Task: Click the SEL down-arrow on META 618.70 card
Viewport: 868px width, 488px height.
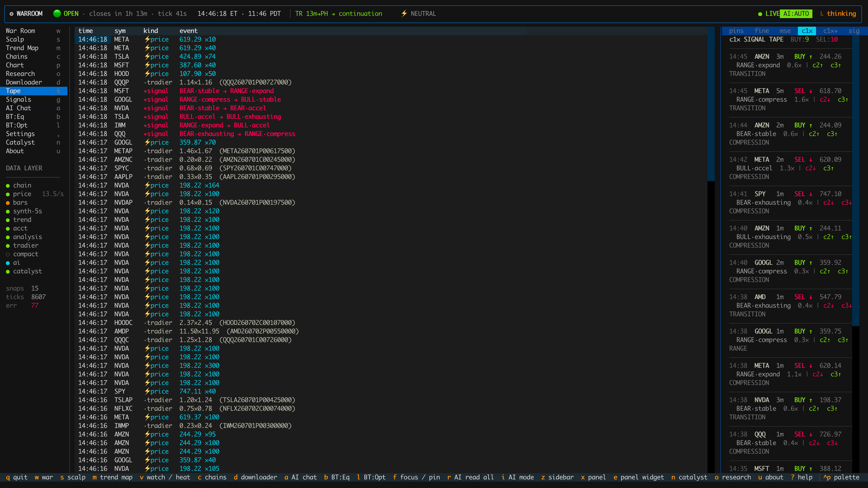Action: (811, 91)
